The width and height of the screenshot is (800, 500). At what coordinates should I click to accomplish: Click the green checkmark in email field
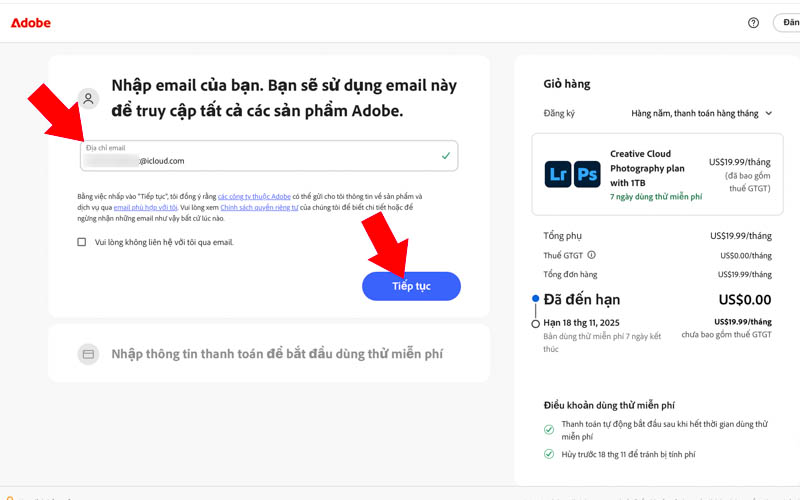point(445,156)
